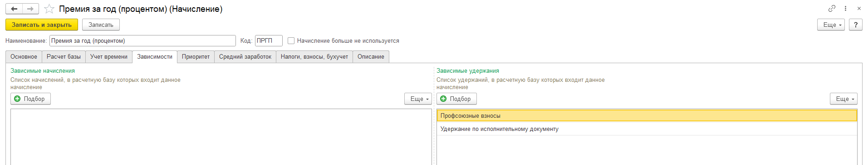Viewport: 868px width, 165px height.
Task: Open the three-dot options menu
Action: pos(845,8)
